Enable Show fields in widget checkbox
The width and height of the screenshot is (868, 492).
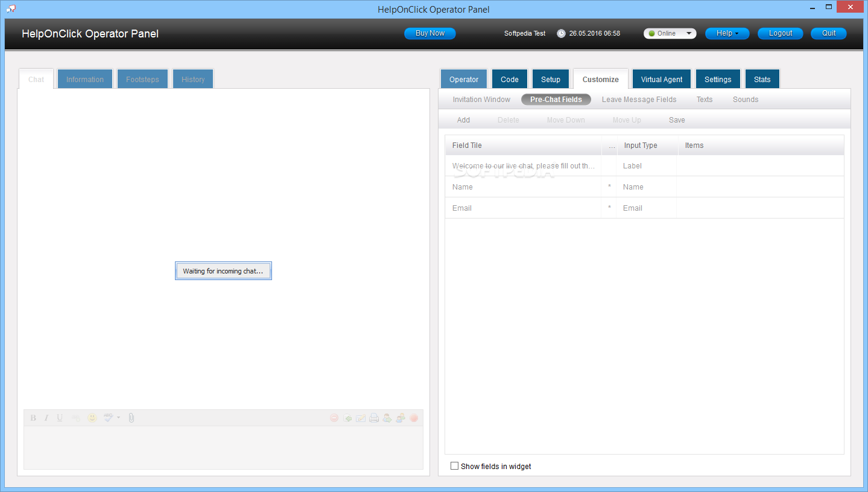[x=455, y=466]
